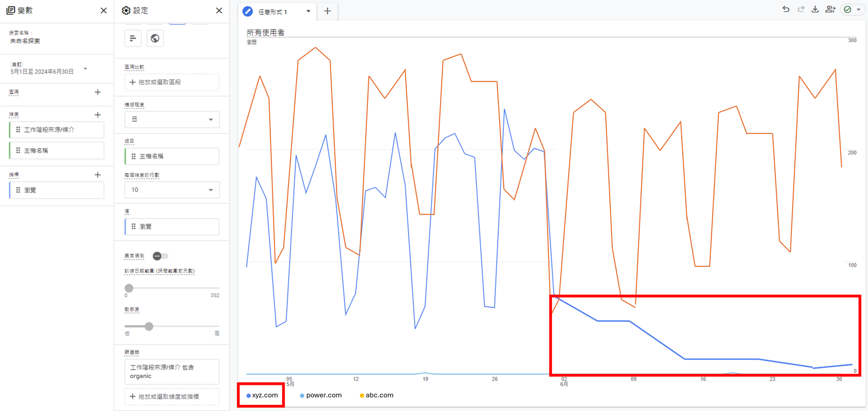Open the rows per dimension dropdown showing 10

(x=172, y=190)
